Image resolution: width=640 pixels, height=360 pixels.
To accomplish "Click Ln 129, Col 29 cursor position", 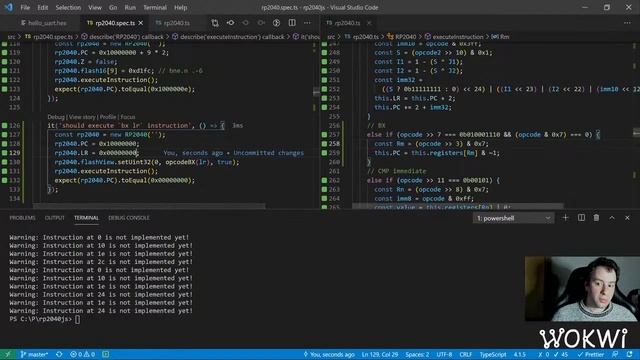I will click(380, 354).
